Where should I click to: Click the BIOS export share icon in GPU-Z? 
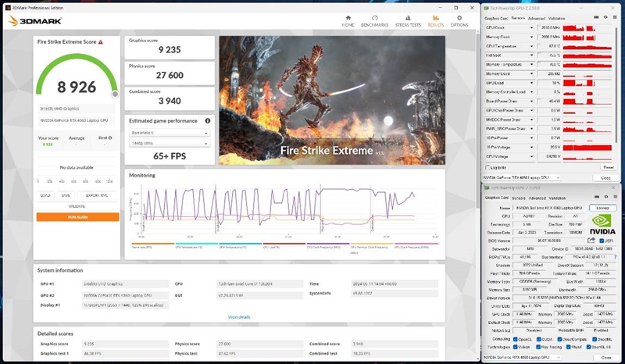pyautogui.click(x=591, y=241)
